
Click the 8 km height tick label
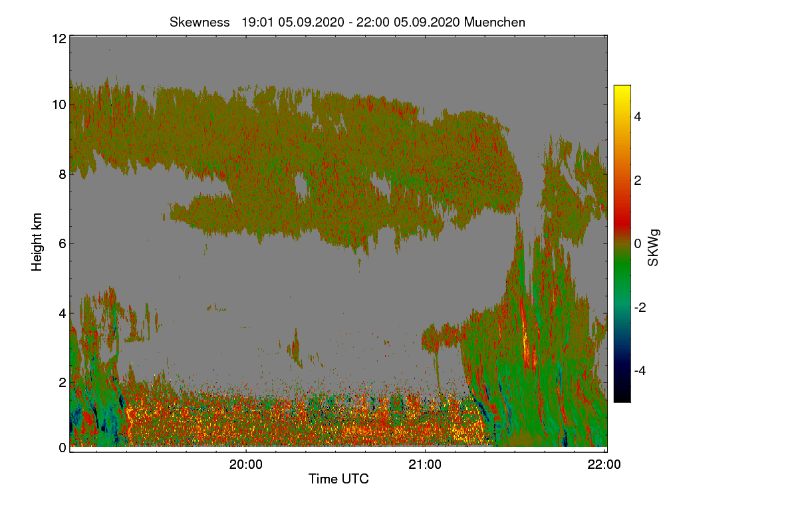[x=62, y=174]
